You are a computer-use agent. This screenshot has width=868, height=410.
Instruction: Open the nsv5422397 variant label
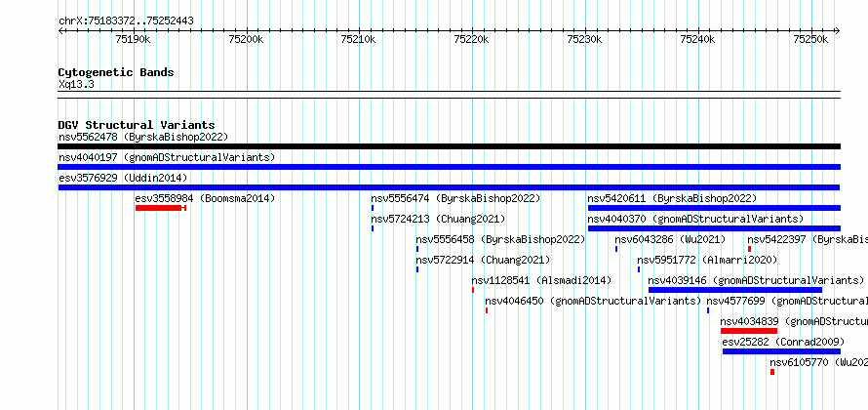tap(808, 239)
